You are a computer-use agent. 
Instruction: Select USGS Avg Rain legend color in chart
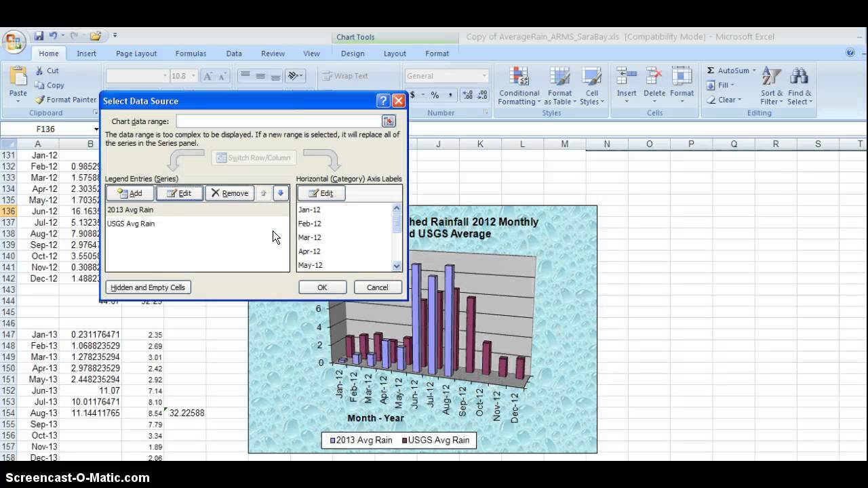(404, 441)
